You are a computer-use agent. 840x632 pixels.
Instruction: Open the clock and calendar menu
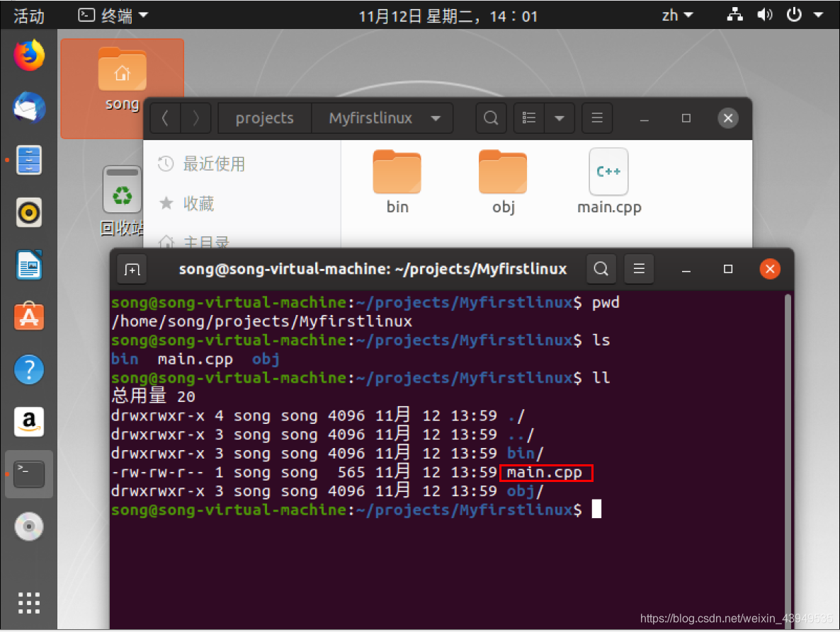tap(448, 16)
